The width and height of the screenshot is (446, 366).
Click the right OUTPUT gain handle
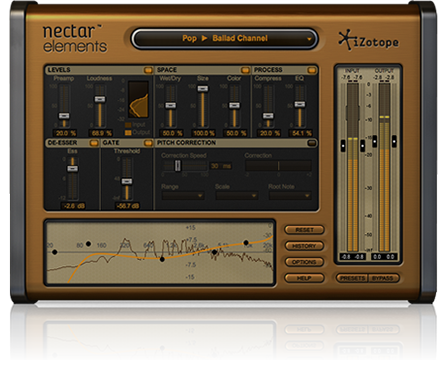(394, 141)
